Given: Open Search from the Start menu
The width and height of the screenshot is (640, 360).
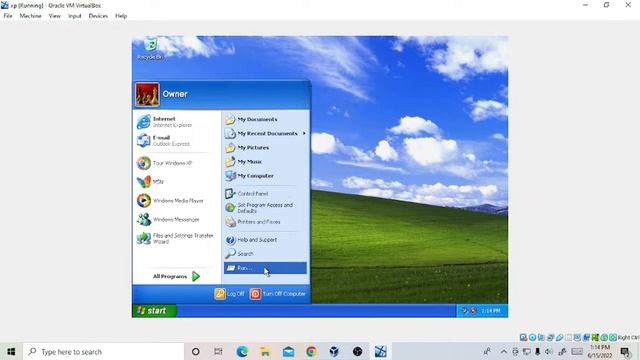Looking at the screenshot, I should (x=264, y=253).
